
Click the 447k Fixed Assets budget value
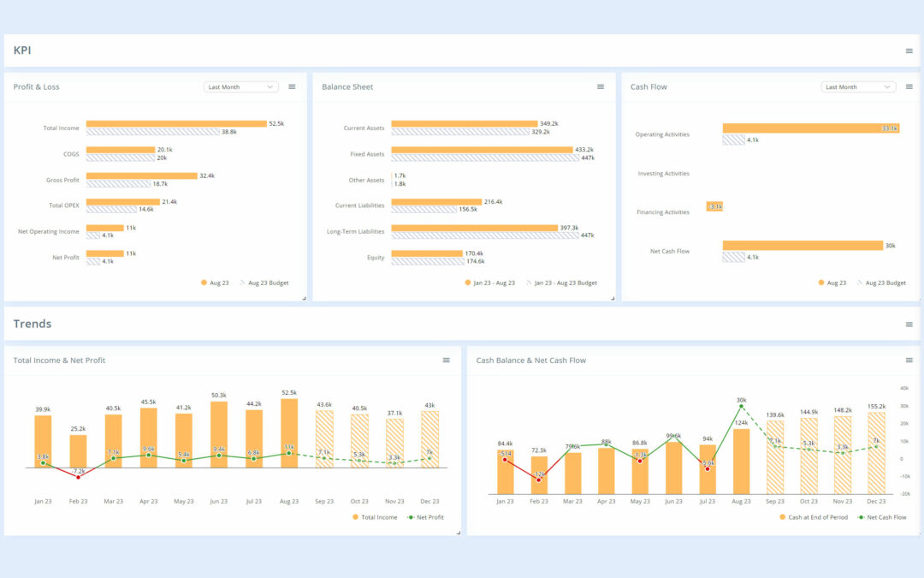(588, 158)
